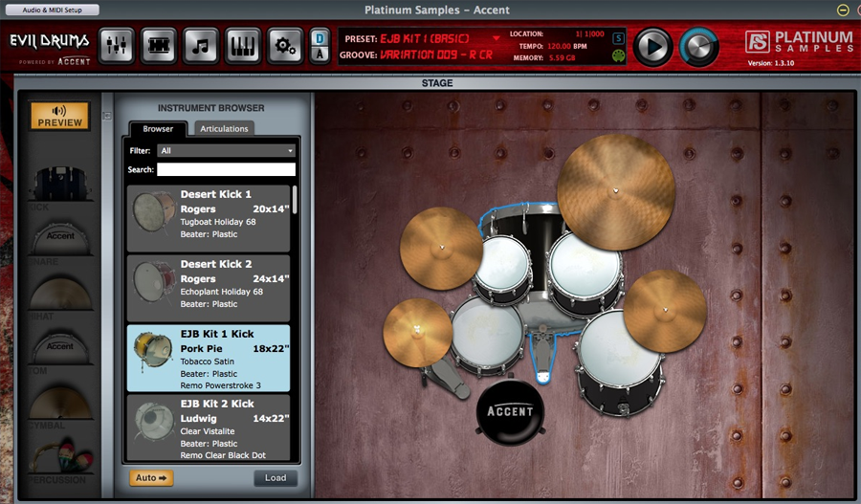
Task: Open the preset dropdown arrow
Action: pyautogui.click(x=496, y=38)
